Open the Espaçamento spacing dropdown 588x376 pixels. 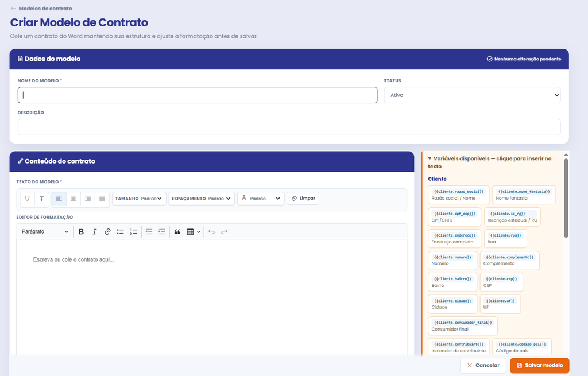[x=201, y=199]
